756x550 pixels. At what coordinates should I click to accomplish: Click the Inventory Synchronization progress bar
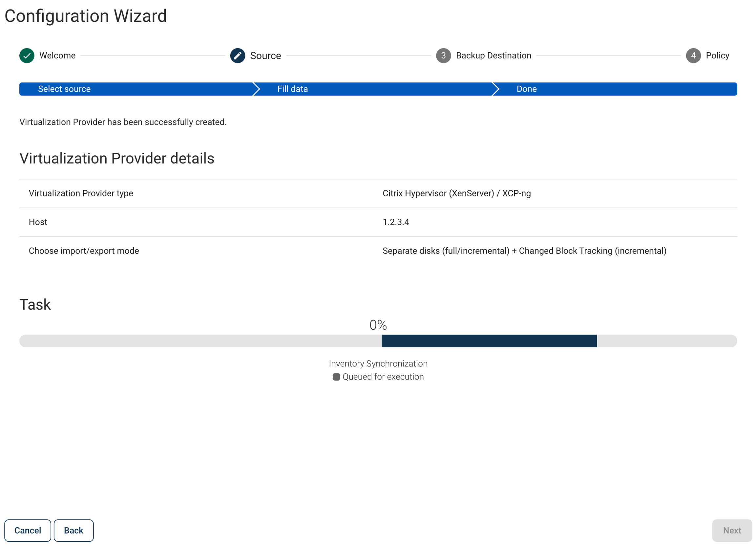click(x=378, y=341)
